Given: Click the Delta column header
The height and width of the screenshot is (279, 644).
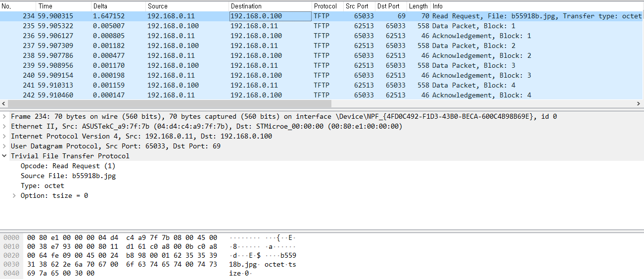Looking at the screenshot, I should coord(118,6).
